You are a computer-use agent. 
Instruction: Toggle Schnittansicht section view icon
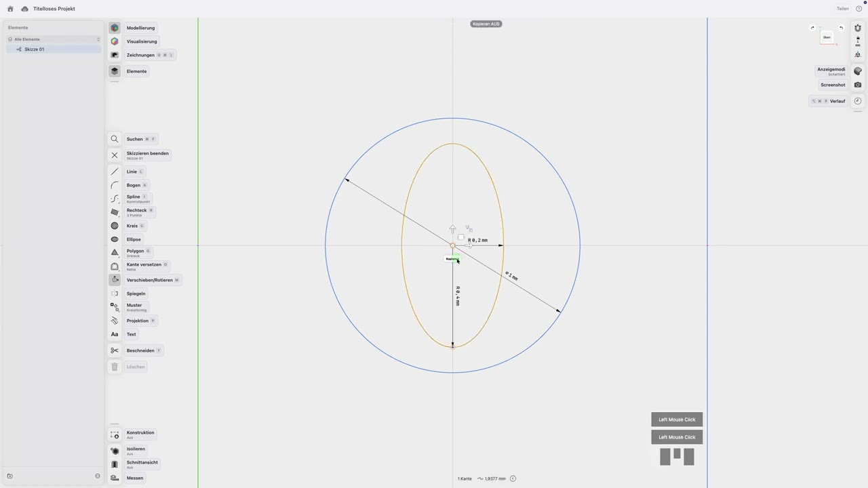point(115,464)
